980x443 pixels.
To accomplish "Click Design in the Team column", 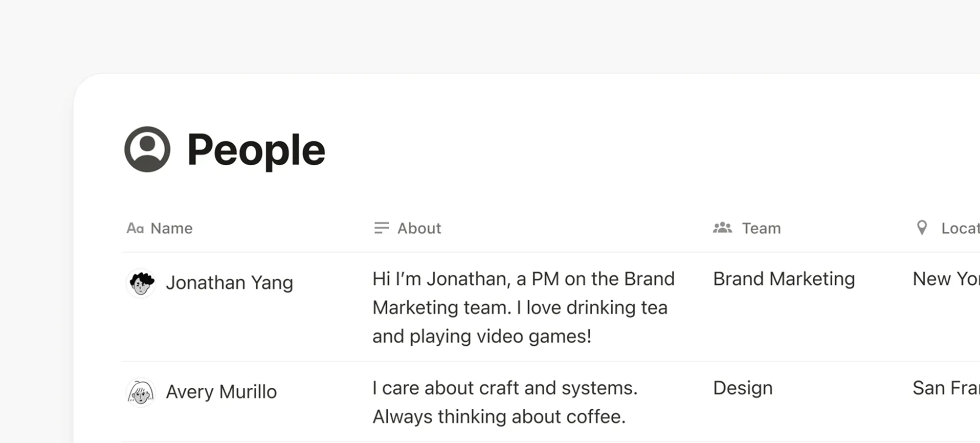I will point(743,388).
